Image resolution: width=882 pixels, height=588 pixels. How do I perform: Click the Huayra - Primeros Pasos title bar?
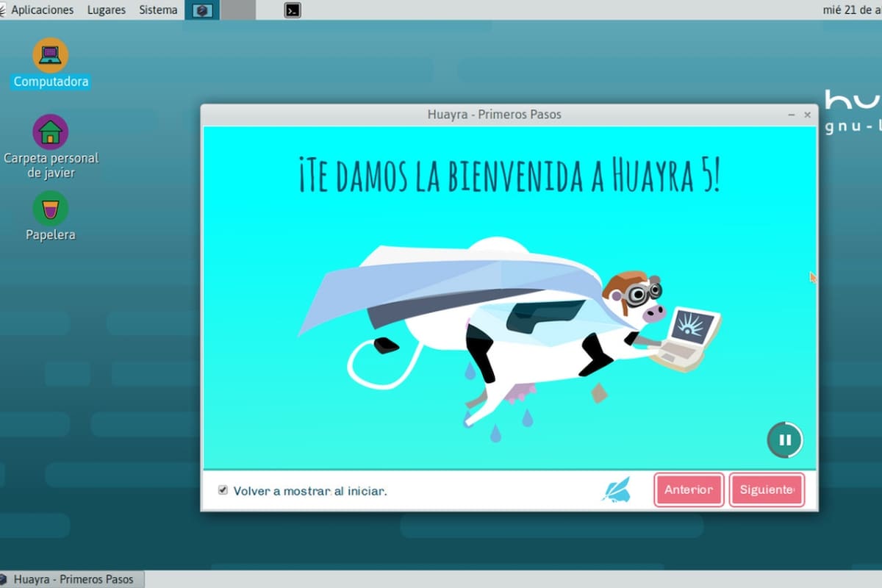pyautogui.click(x=494, y=115)
